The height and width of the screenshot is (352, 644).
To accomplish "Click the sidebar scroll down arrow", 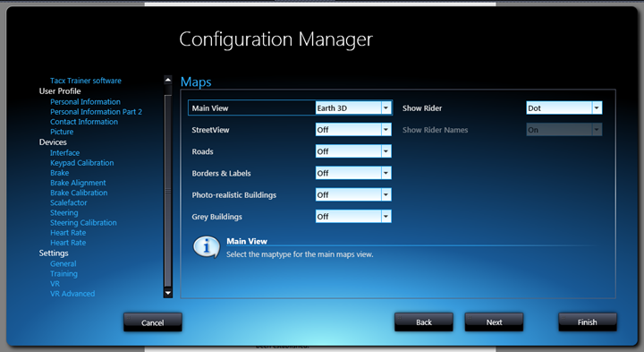I will (167, 293).
